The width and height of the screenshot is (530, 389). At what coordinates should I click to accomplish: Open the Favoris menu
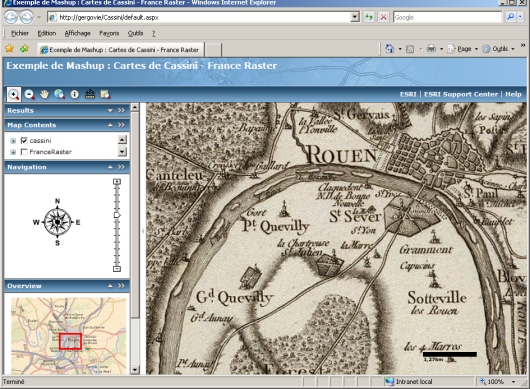click(109, 33)
